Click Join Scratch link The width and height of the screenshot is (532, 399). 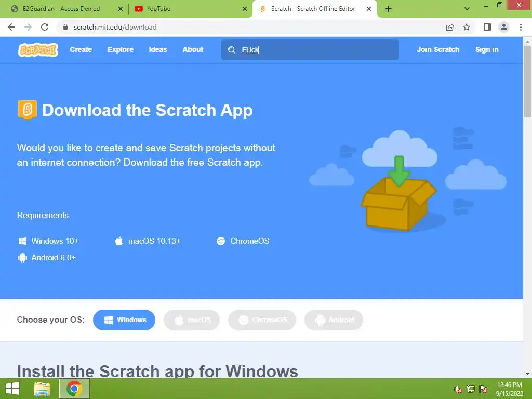pyautogui.click(x=437, y=49)
